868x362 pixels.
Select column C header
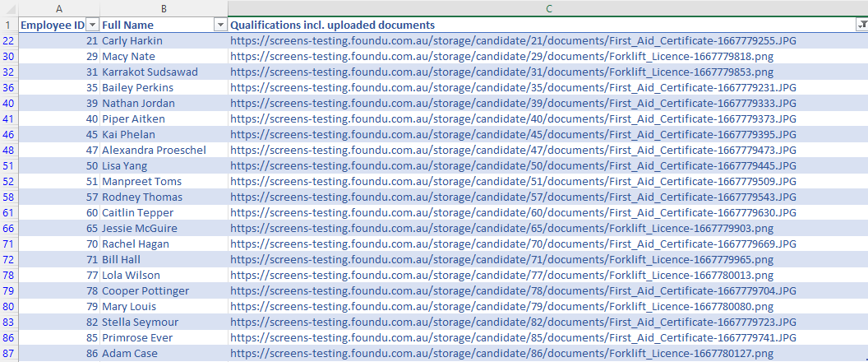[x=547, y=7]
